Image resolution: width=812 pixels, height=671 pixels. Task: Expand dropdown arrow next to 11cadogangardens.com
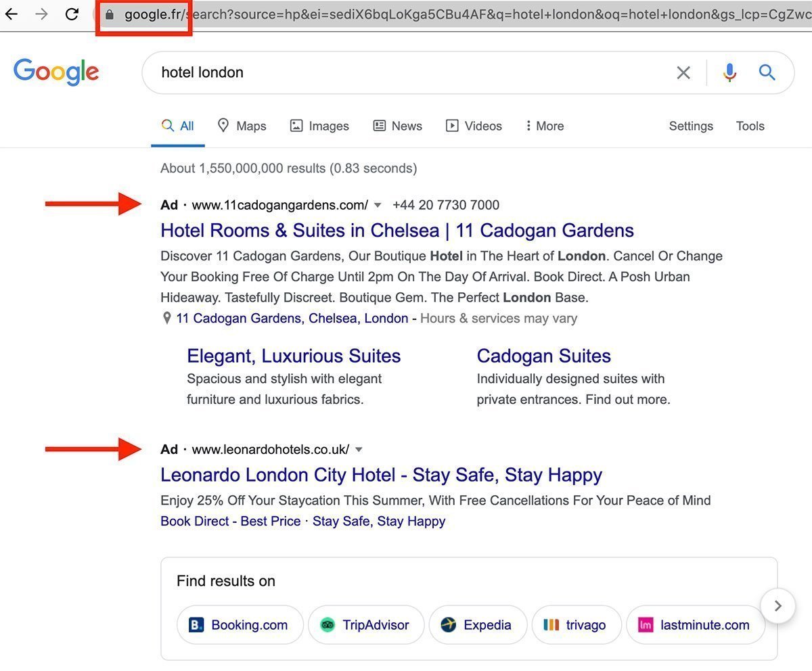pyautogui.click(x=378, y=205)
